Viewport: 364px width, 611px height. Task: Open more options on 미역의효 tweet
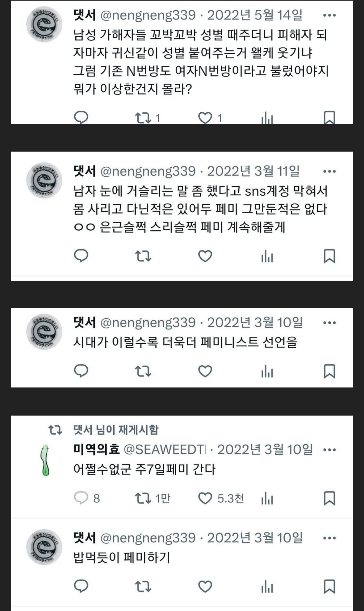click(329, 450)
